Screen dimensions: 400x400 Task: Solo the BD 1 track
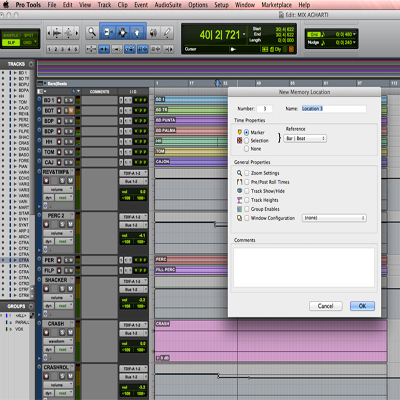pos(66,100)
